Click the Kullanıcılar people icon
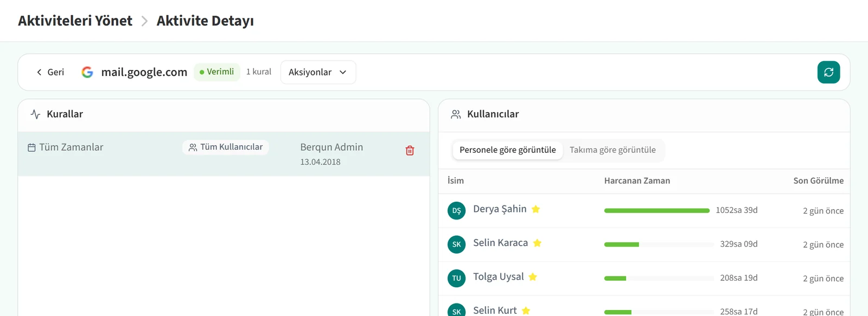 point(456,114)
